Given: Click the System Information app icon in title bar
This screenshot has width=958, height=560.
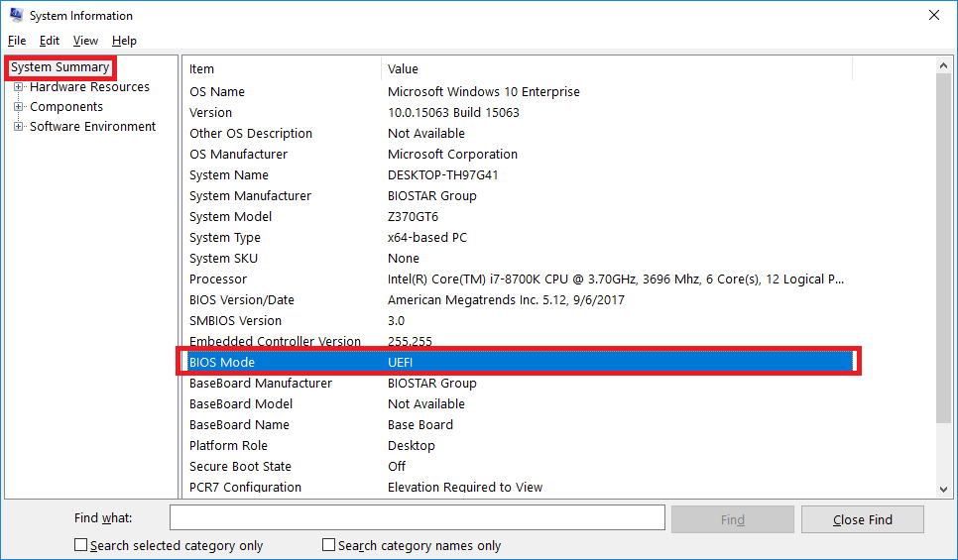Looking at the screenshot, I should pos(17,15).
